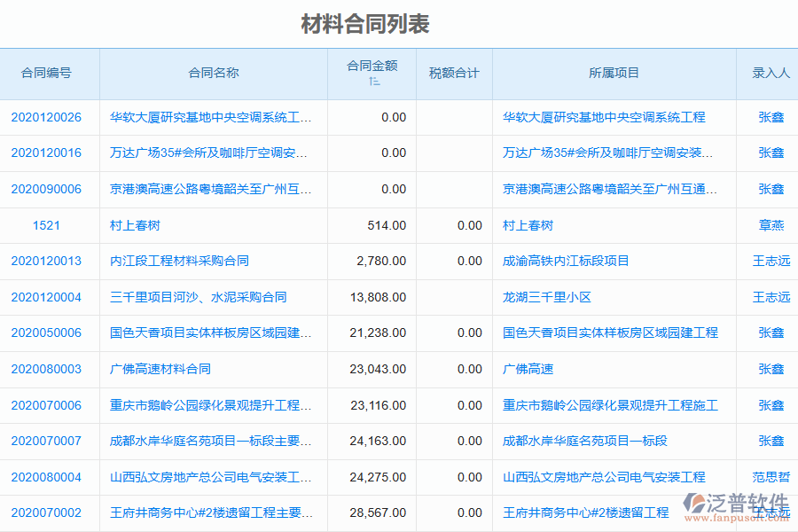
Task: Click 张鑫 in the first data row
Action: (771, 117)
